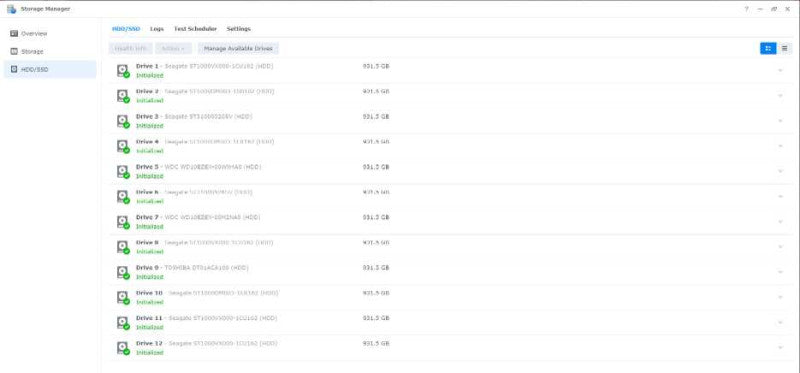Expand Drive 2 details chevron
Viewport: 800px width, 373px height.
point(780,96)
